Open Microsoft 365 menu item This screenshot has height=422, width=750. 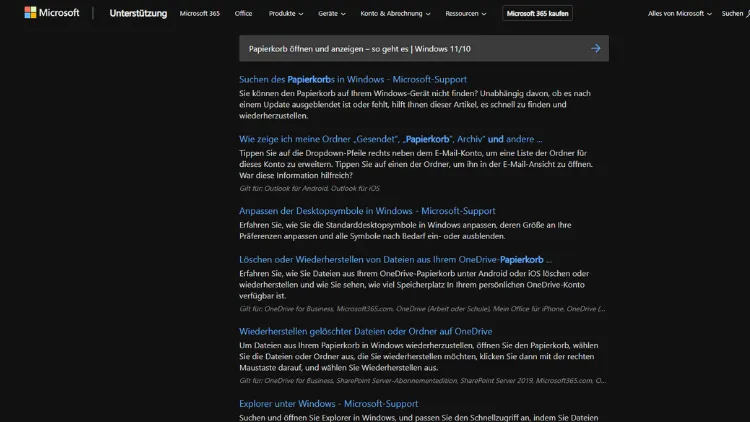pos(199,13)
